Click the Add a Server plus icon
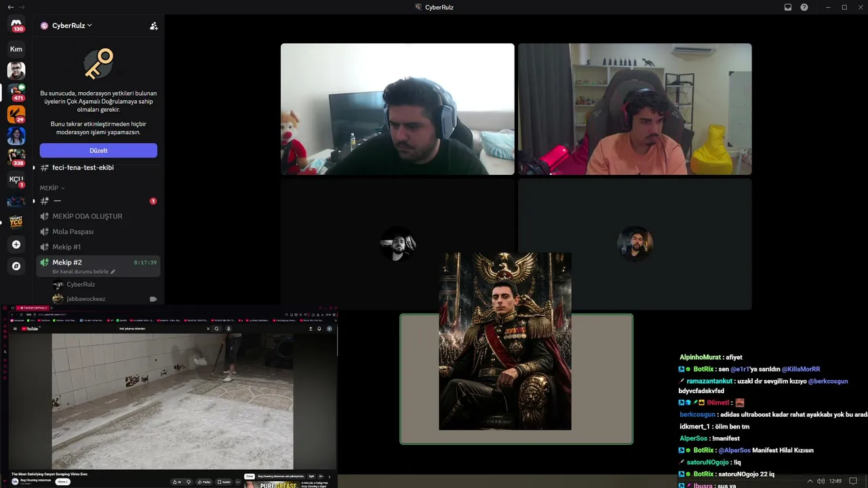868x488 pixels. tap(16, 245)
